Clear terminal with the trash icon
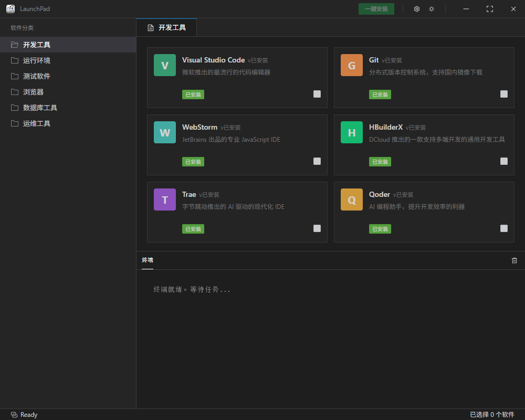Viewport: 525px width, 420px height. point(514,260)
